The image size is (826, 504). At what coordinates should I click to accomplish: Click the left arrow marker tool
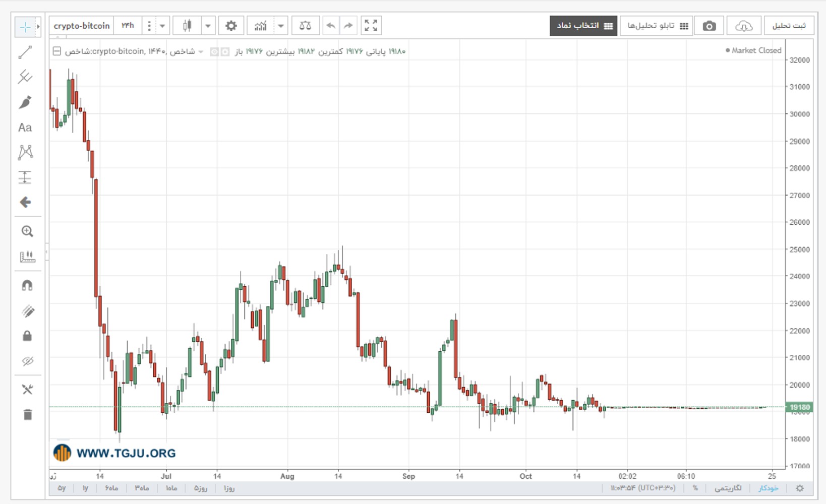click(x=25, y=203)
